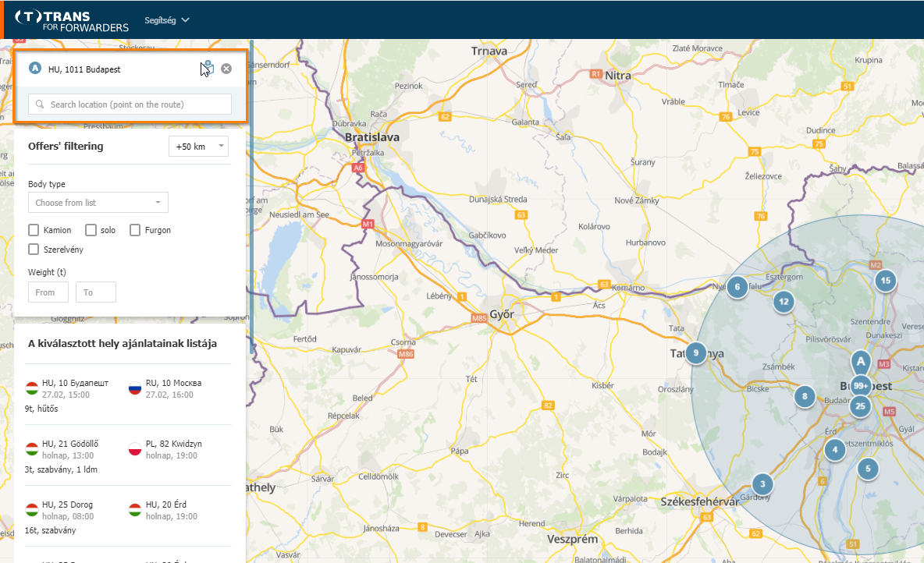Click the Weight To field
This screenshot has width=924, height=563.
[95, 292]
